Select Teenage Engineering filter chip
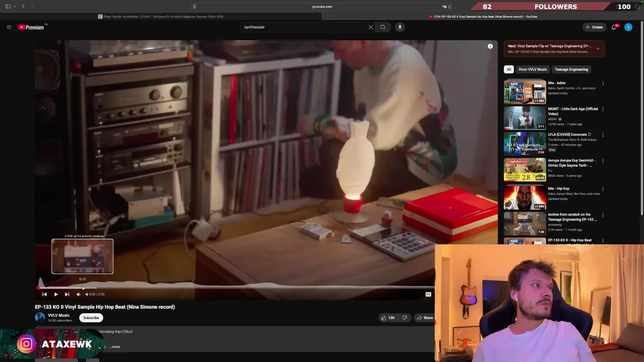Screen dimensions: 644x362 (572, 69)
